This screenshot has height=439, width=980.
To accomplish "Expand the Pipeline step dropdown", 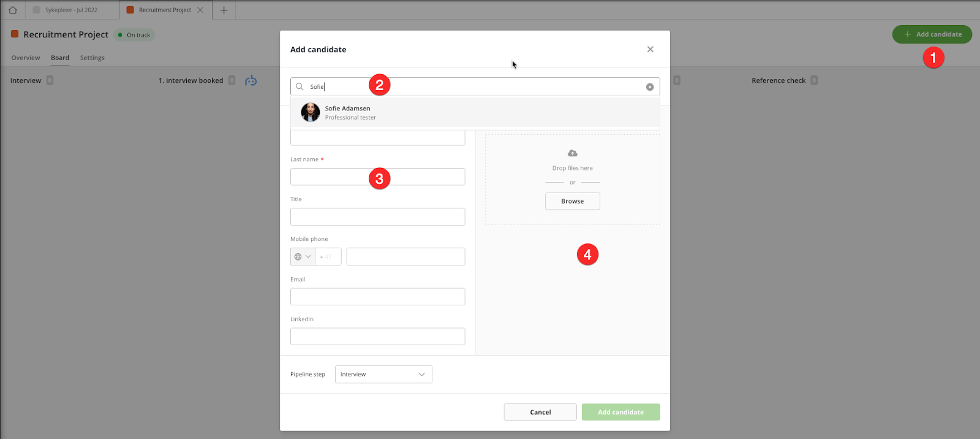I will [x=383, y=374].
